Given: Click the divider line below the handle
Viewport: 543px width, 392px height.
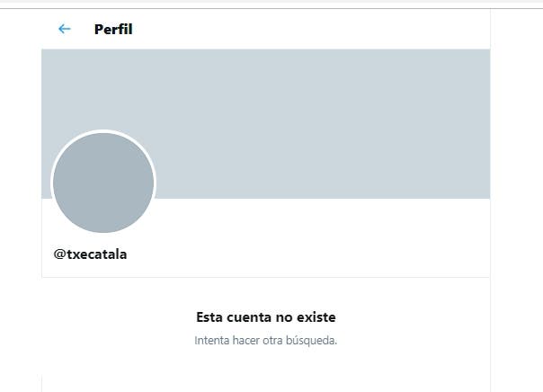Looking at the screenshot, I should coord(265,277).
